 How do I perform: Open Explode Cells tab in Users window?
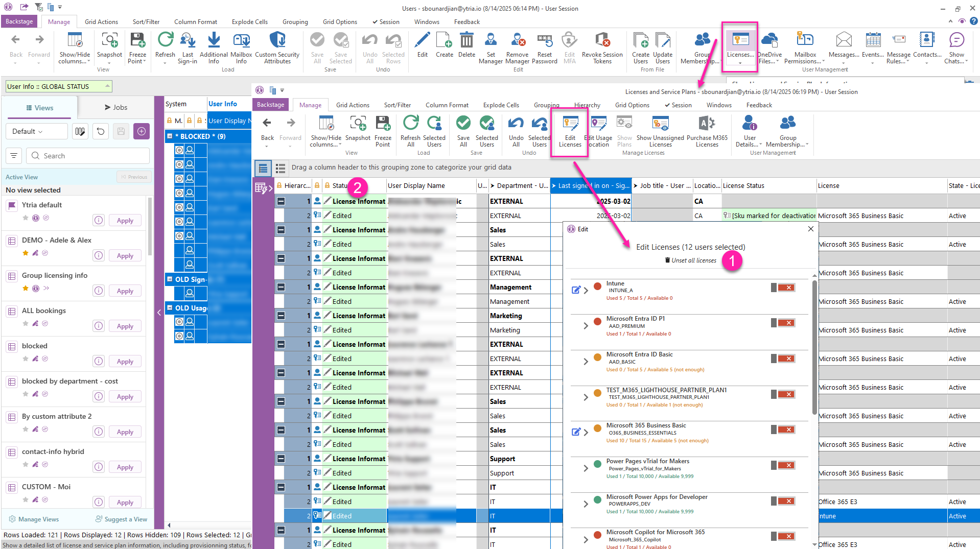tap(249, 22)
